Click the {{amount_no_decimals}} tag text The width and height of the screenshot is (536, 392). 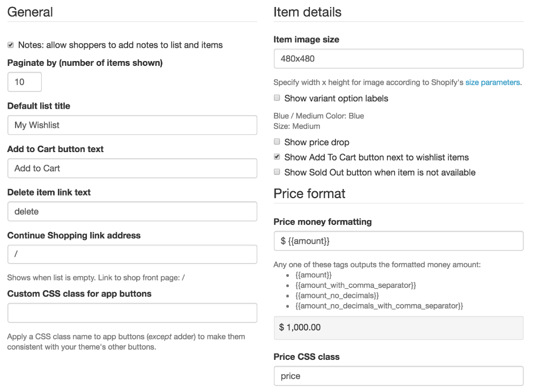pyautogui.click(x=337, y=296)
